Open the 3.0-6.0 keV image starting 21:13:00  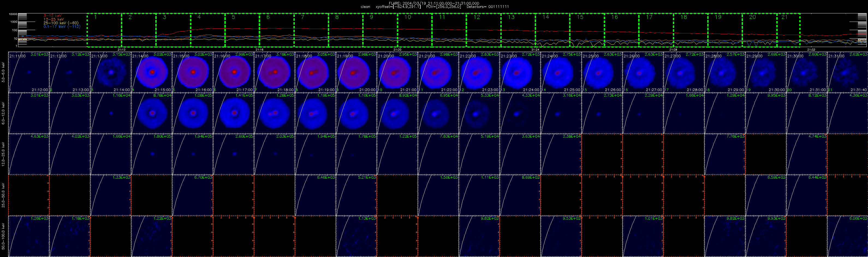[111, 72]
